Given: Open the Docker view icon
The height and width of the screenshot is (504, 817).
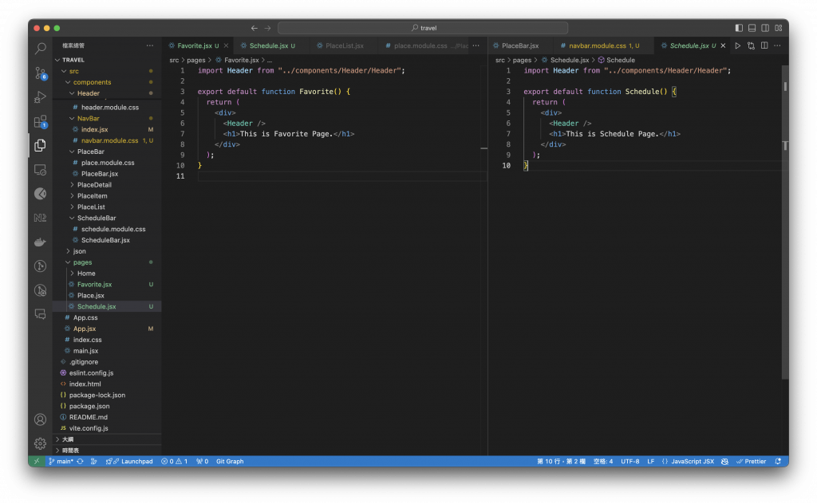Looking at the screenshot, I should pyautogui.click(x=40, y=242).
